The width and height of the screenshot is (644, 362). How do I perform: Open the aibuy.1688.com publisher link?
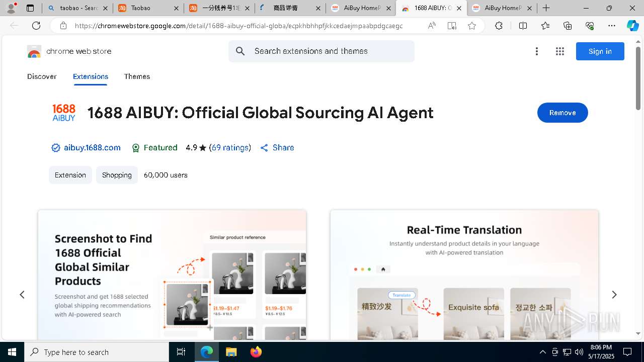tap(92, 148)
